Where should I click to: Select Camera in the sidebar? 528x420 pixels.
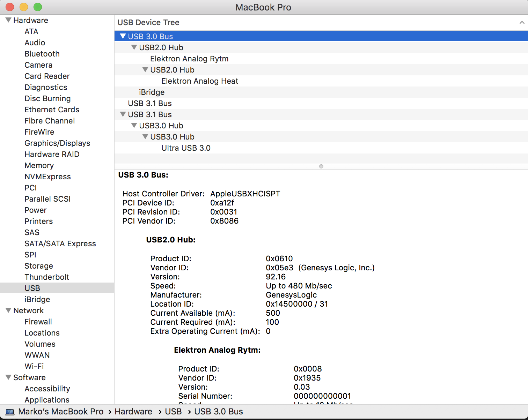pyautogui.click(x=38, y=65)
